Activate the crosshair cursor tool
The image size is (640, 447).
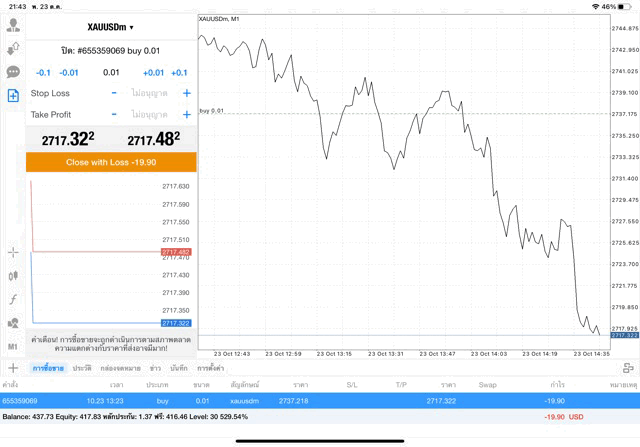click(x=14, y=252)
